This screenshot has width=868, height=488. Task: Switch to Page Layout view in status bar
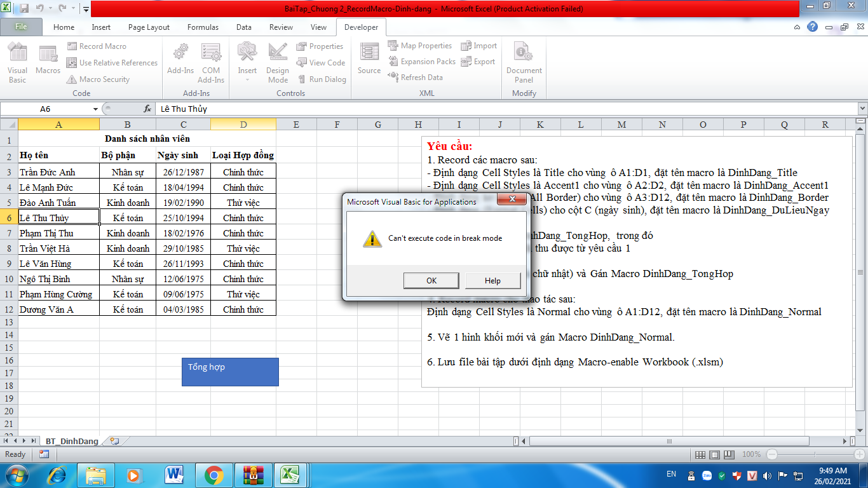point(714,454)
